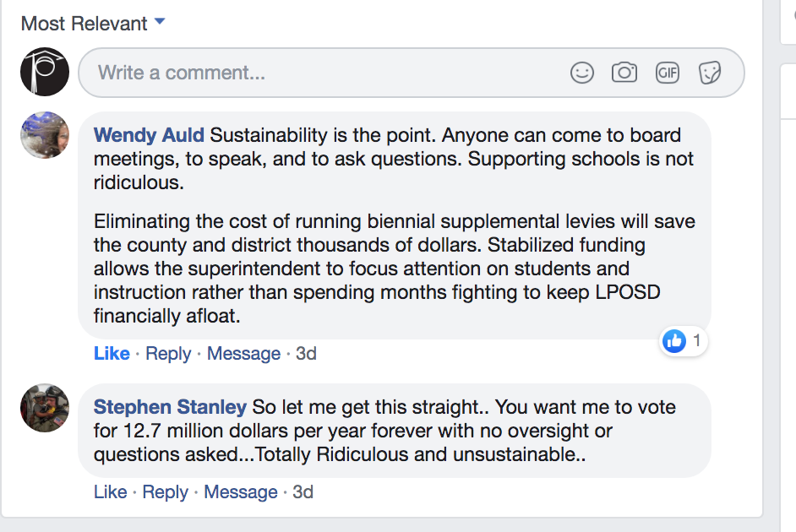Reply to Stephen Stanley's comment
Screen dimensions: 796x532
(165, 492)
